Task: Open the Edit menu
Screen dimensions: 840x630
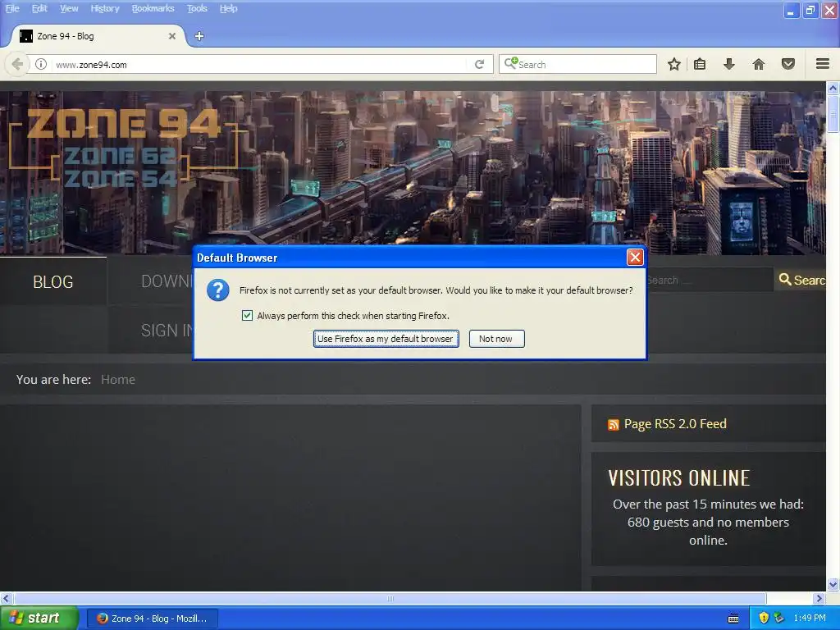Action: click(39, 8)
